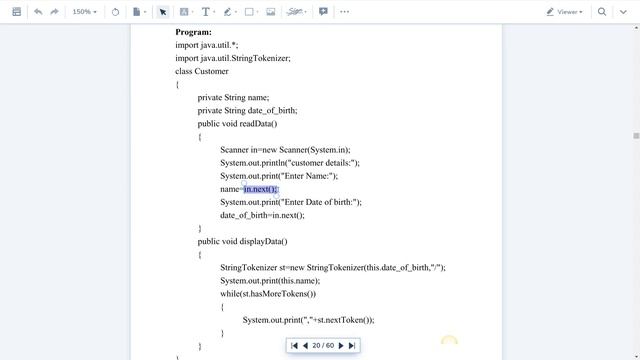Viewport: 640px width, 360px height.
Task: Pick the freehand pen drawing tool
Action: pyautogui.click(x=227, y=12)
